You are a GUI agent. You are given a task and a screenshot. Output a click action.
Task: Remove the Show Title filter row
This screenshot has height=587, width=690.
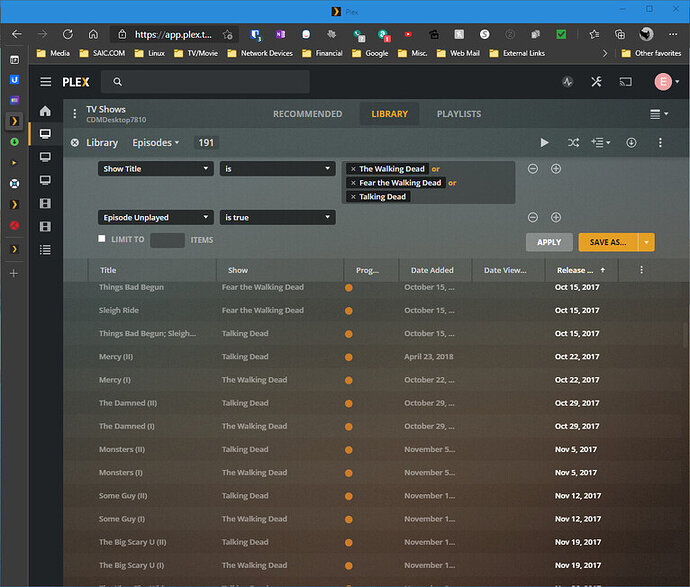coord(533,169)
